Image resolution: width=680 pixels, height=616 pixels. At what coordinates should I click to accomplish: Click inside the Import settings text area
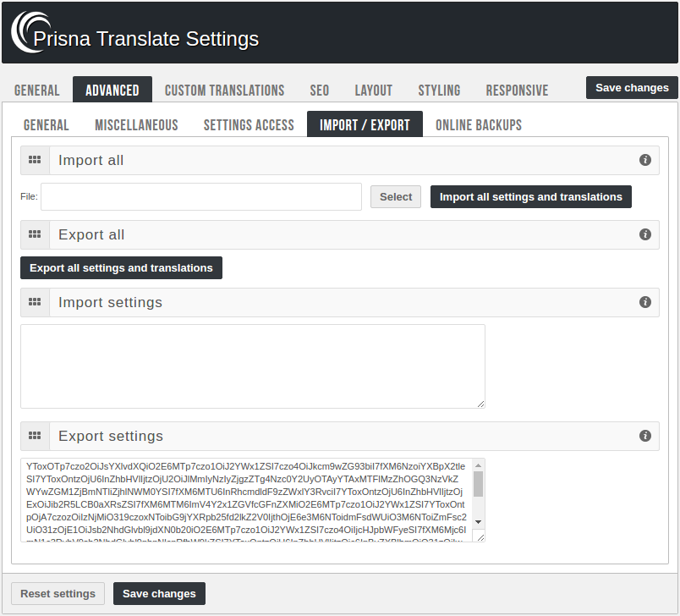click(252, 366)
